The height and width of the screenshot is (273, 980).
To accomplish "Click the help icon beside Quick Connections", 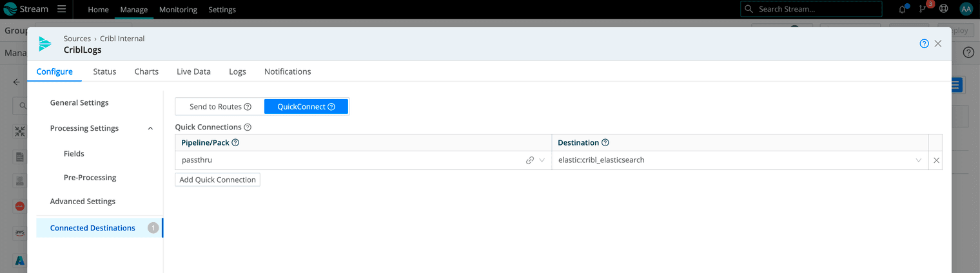I will (x=248, y=127).
